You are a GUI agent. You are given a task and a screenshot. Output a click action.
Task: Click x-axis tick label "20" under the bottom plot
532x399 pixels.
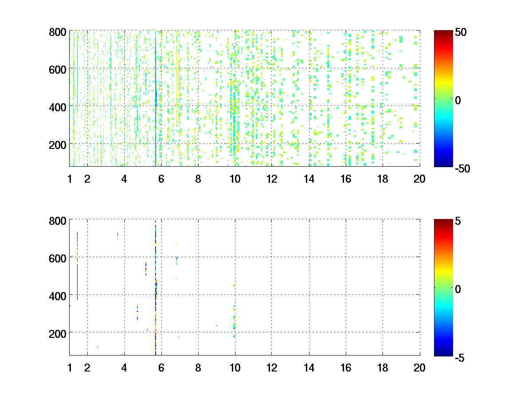[419, 368]
